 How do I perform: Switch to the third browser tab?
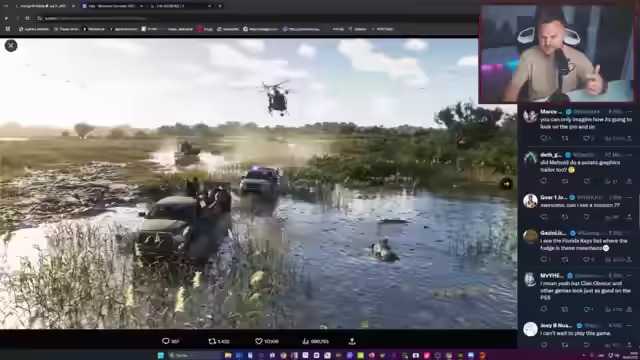tap(180, 6)
